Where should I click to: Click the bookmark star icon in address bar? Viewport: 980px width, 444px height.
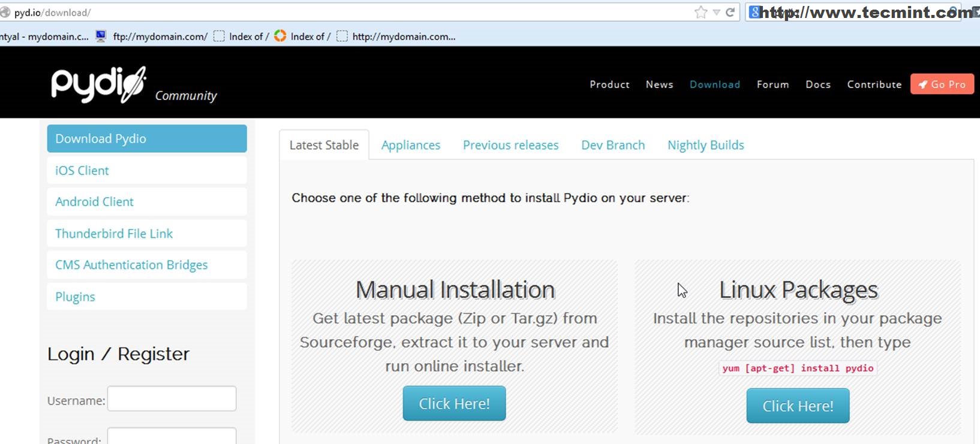pyautogui.click(x=701, y=13)
